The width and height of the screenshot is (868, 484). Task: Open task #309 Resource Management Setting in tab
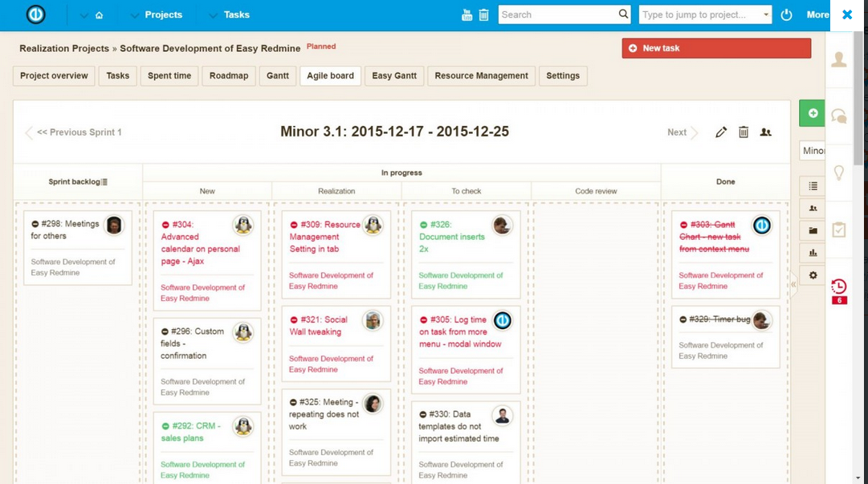click(x=325, y=237)
